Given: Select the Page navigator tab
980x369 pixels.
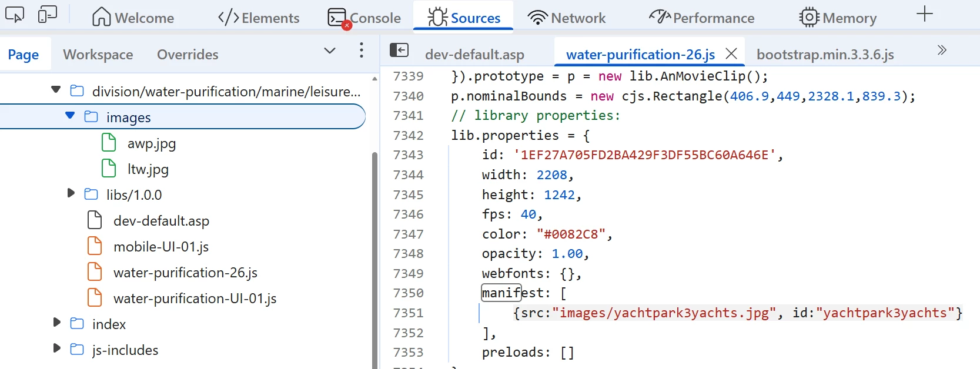Looking at the screenshot, I should pos(24,55).
